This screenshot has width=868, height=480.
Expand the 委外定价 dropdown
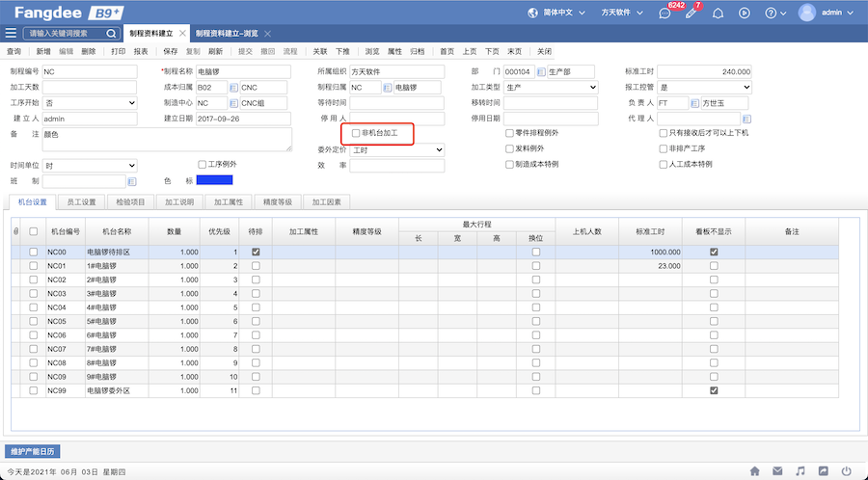tap(396, 150)
